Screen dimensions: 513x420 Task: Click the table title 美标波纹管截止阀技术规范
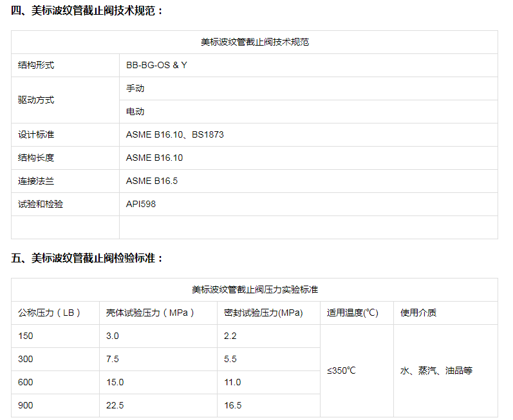254,42
